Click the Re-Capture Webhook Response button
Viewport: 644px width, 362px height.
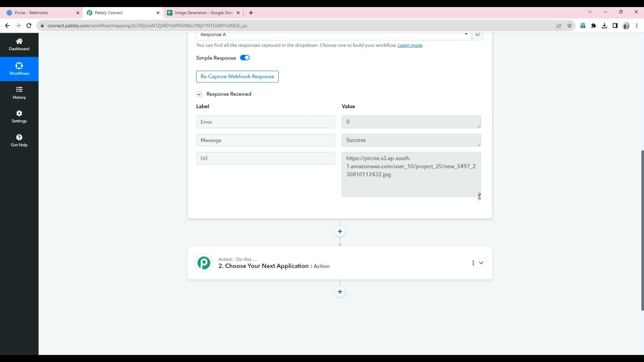coord(238,76)
